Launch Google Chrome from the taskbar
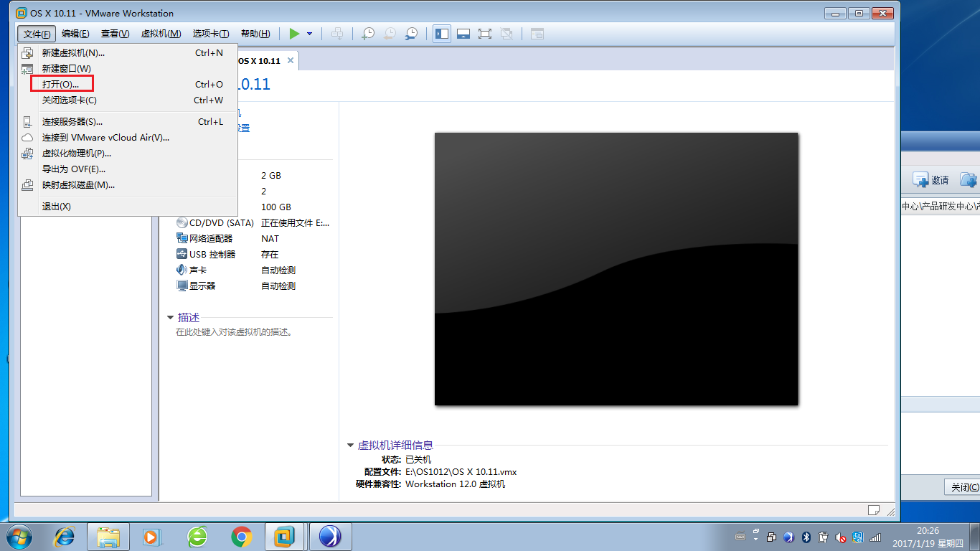Viewport: 980px width, 551px height. pos(242,536)
